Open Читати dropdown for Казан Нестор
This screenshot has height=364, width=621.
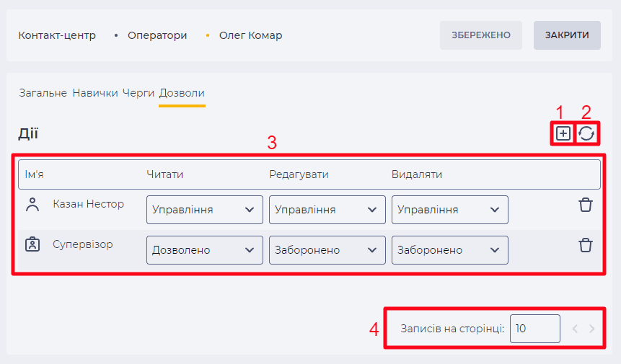[204, 210]
